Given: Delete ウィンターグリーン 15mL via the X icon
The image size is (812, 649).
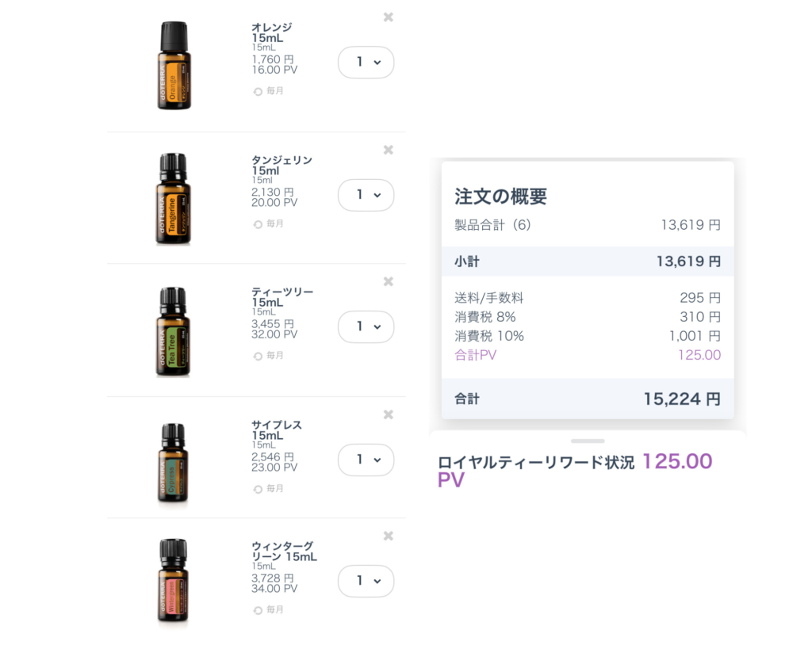Looking at the screenshot, I should (389, 536).
